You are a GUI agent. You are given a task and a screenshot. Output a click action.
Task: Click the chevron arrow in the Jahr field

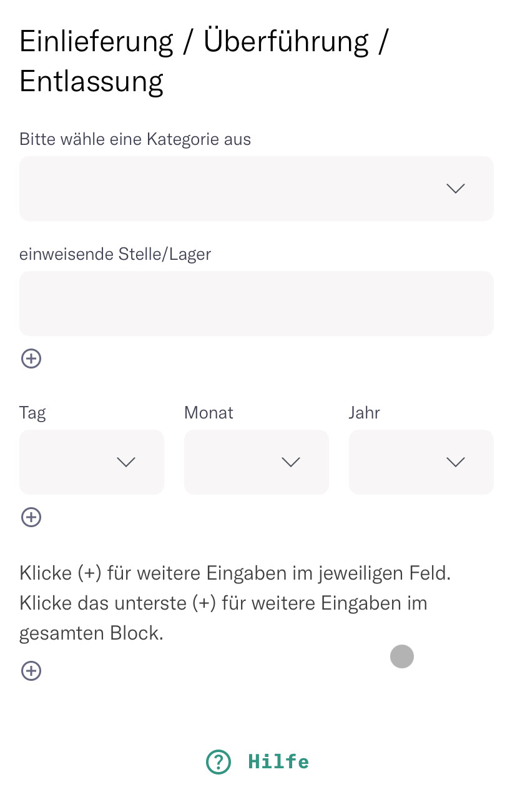pyautogui.click(x=456, y=462)
